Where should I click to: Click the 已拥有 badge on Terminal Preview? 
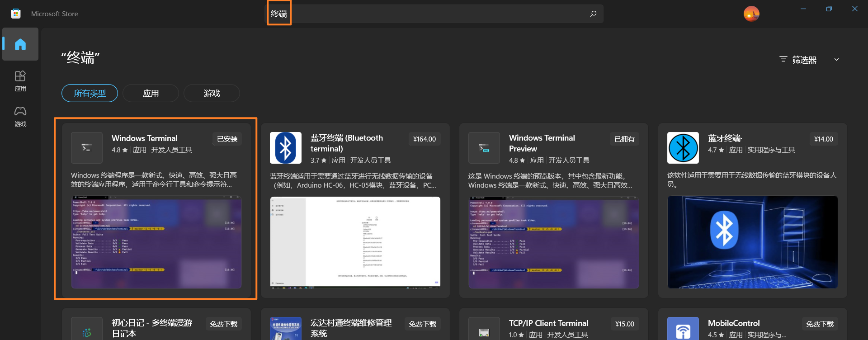(x=624, y=139)
